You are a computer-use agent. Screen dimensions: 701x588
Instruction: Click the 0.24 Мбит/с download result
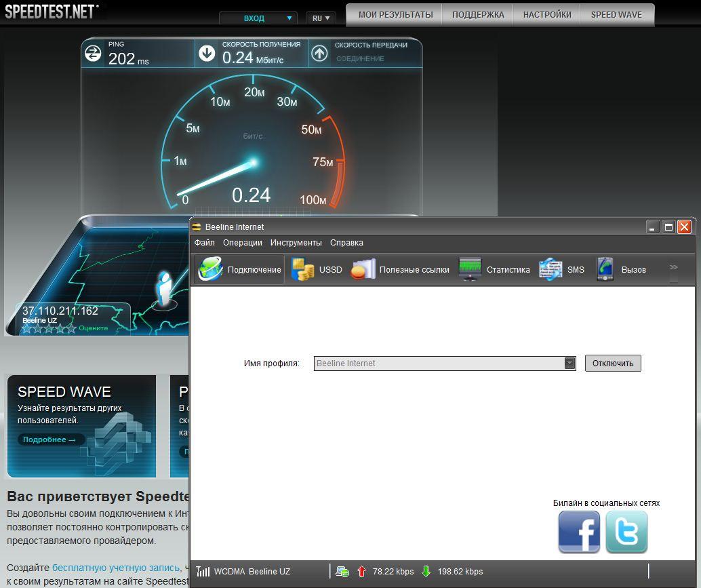(x=253, y=58)
